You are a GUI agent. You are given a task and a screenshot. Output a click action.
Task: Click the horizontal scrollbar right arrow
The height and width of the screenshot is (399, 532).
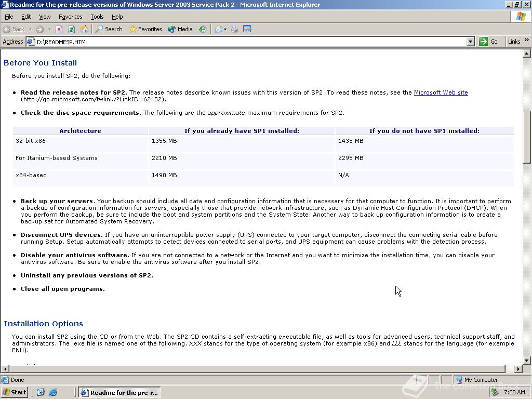pos(518,369)
